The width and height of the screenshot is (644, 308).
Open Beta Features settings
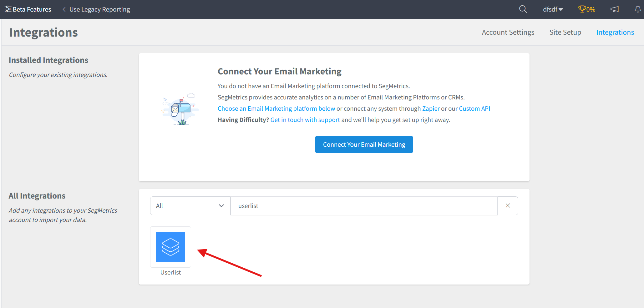coord(28,9)
